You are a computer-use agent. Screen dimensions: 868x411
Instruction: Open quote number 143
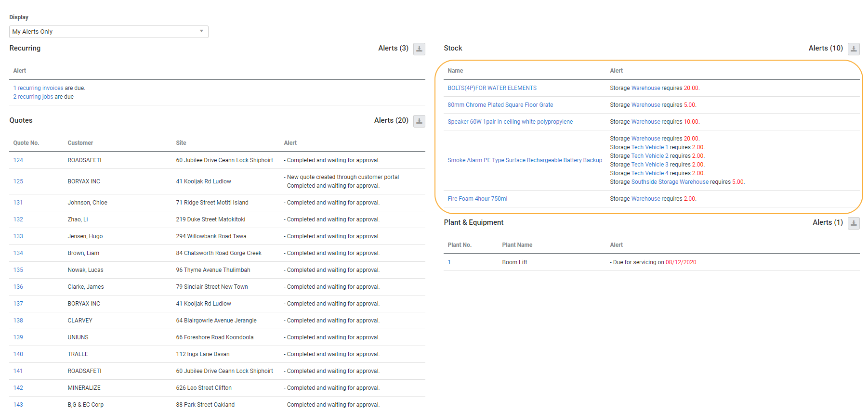click(x=18, y=405)
